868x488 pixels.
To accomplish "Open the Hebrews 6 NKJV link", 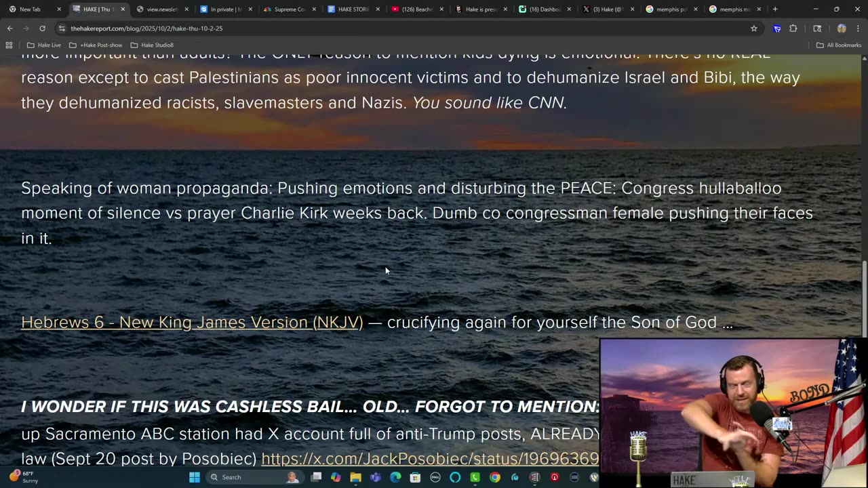I will [x=192, y=322].
